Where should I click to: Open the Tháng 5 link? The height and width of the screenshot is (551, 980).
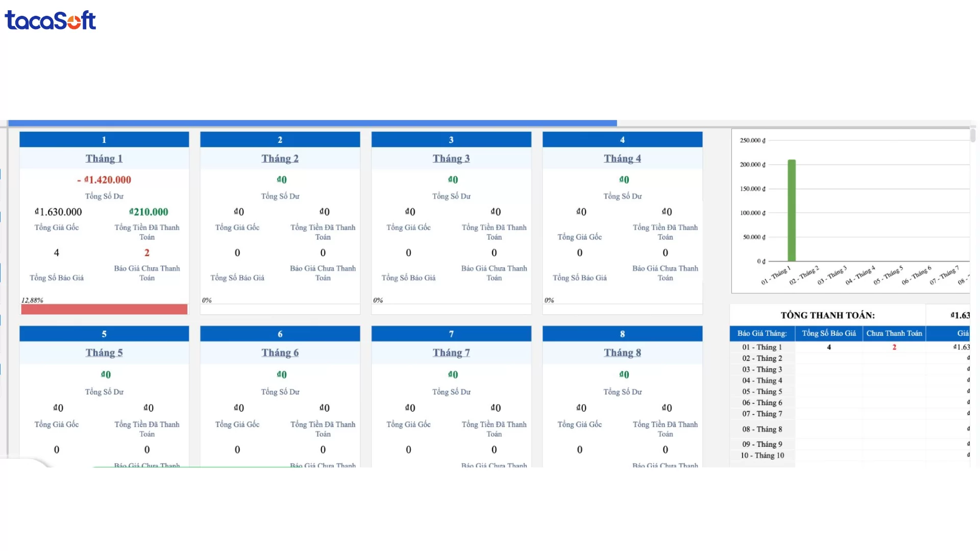click(x=104, y=353)
